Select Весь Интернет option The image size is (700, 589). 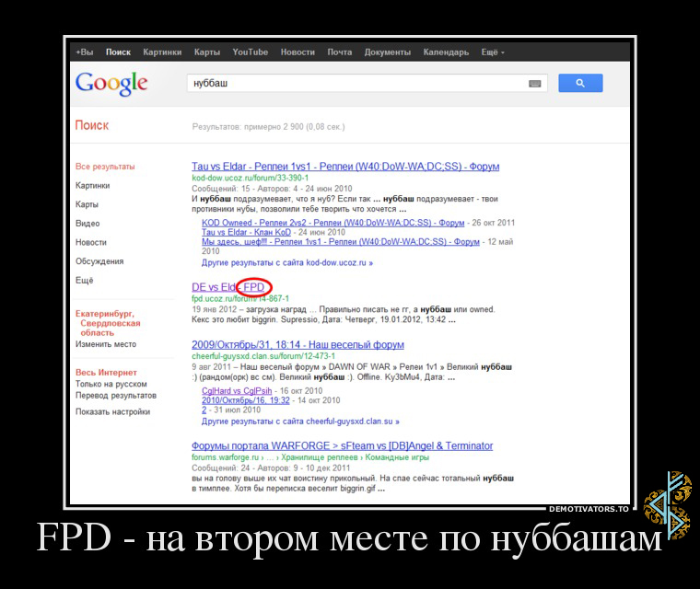pos(106,372)
